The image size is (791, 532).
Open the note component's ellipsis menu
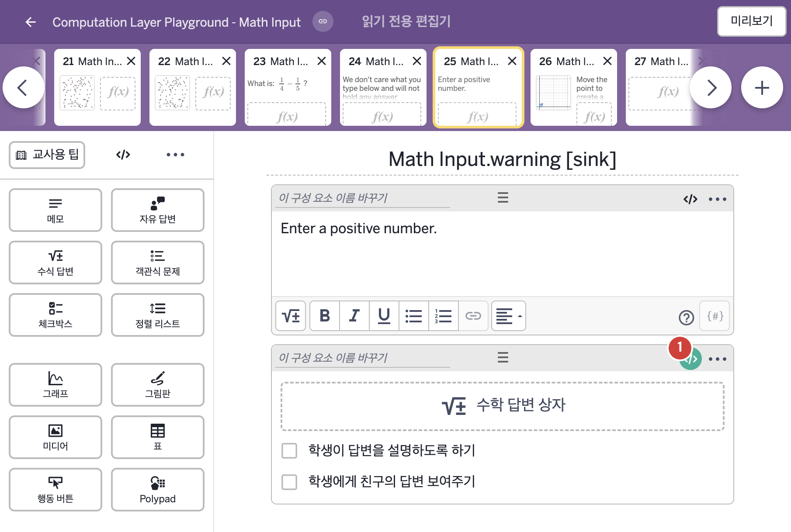point(718,199)
